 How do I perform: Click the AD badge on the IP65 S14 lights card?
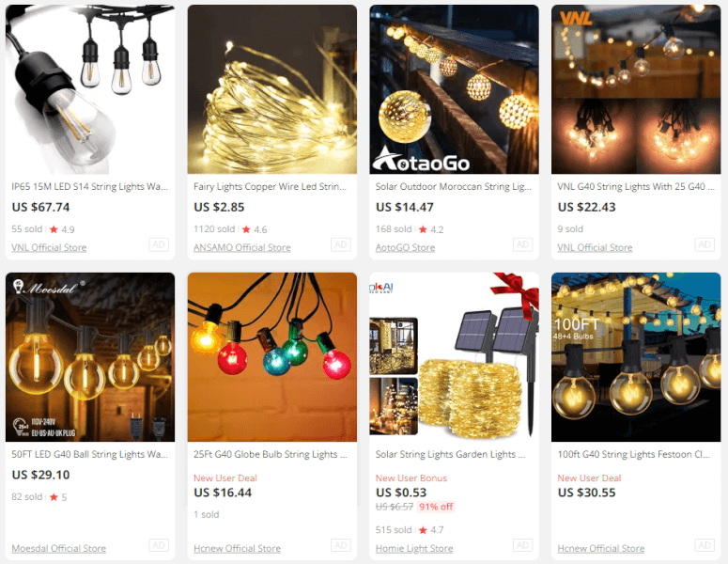click(x=159, y=244)
